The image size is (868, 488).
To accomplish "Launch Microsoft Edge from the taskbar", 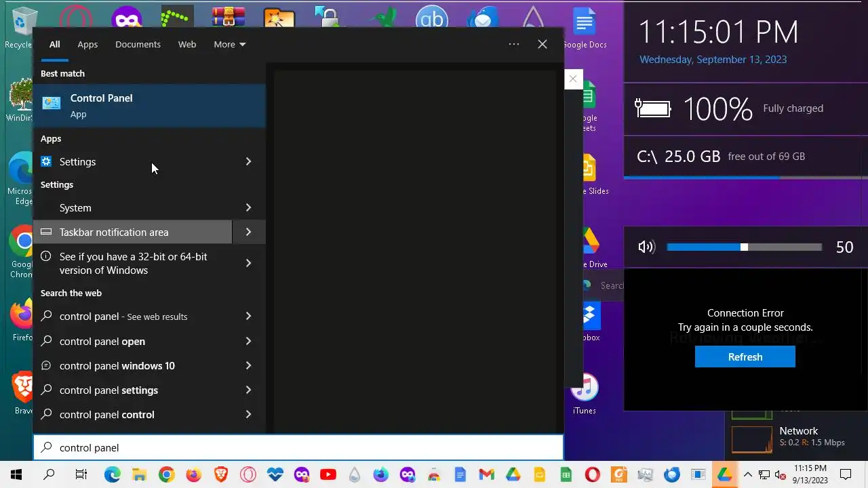I will tap(112, 474).
